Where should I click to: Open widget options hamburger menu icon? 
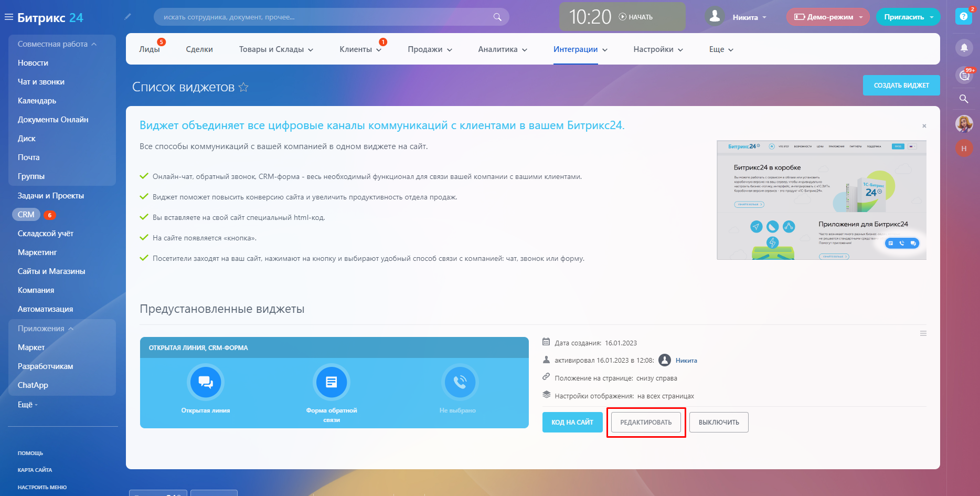point(923,334)
